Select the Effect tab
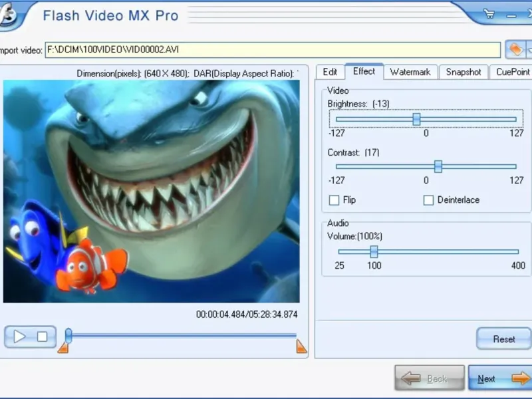Screen dimensions: 532x399 [x=364, y=71]
